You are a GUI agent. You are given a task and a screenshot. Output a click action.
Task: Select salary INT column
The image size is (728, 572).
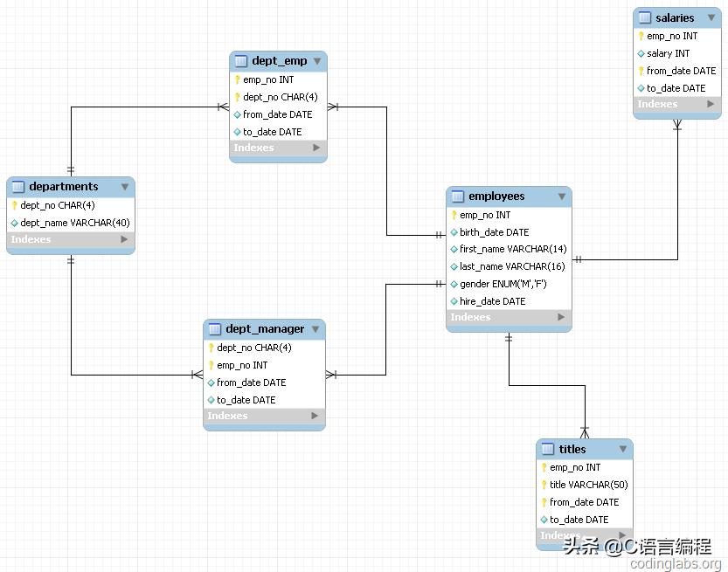pyautogui.click(x=677, y=54)
